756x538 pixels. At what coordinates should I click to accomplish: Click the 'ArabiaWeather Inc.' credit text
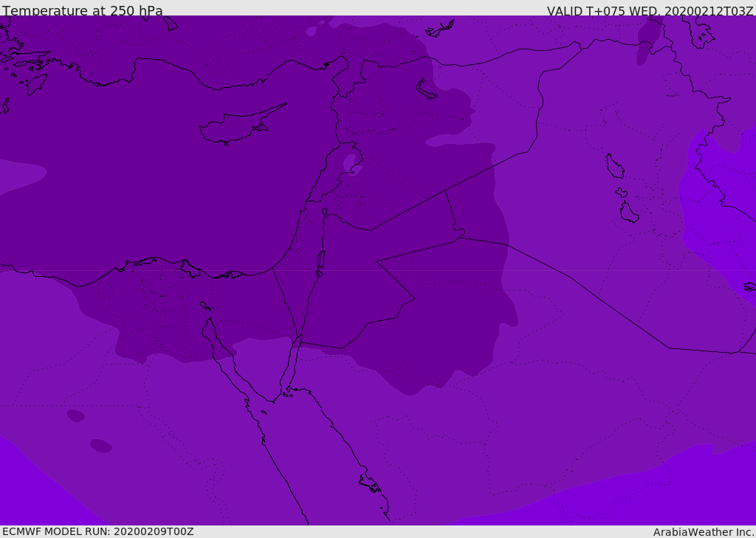pyautogui.click(x=704, y=532)
